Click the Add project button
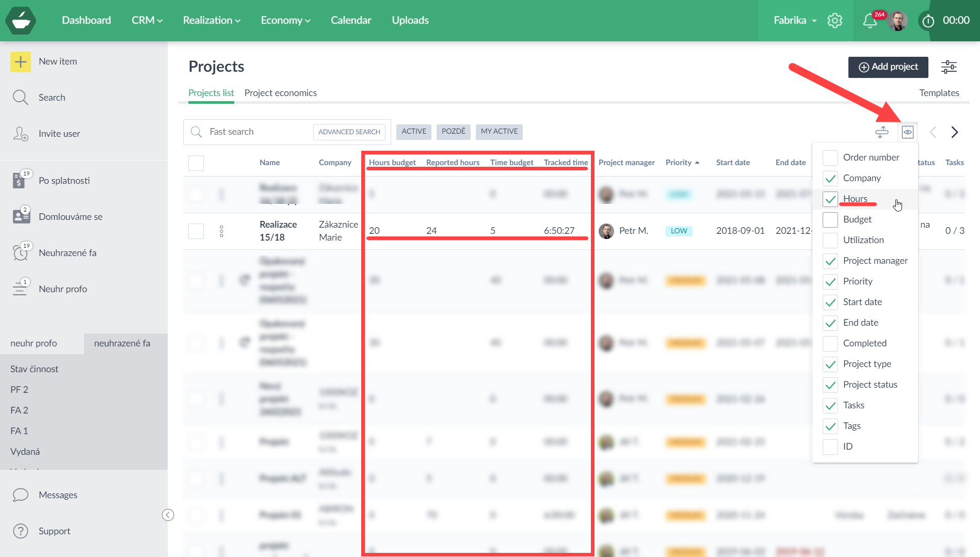The width and height of the screenshot is (980, 557). point(888,67)
